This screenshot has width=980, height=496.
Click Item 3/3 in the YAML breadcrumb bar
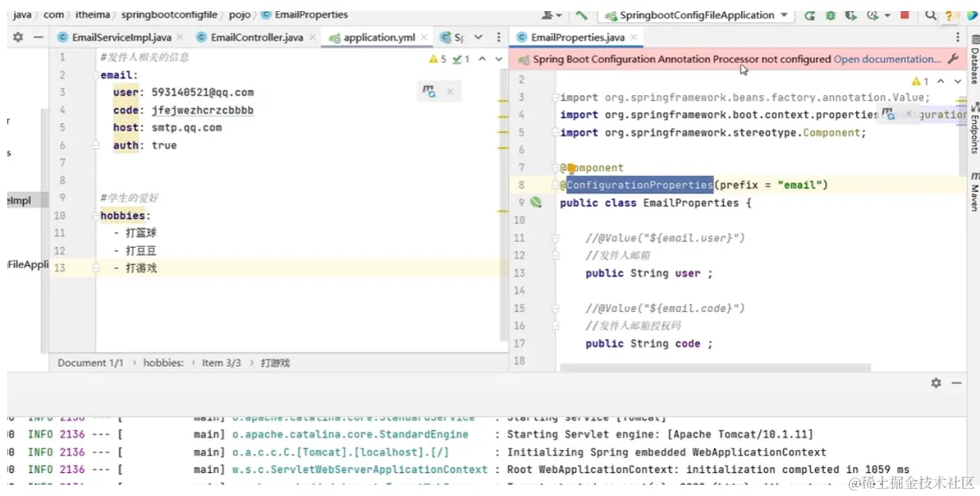(x=221, y=363)
